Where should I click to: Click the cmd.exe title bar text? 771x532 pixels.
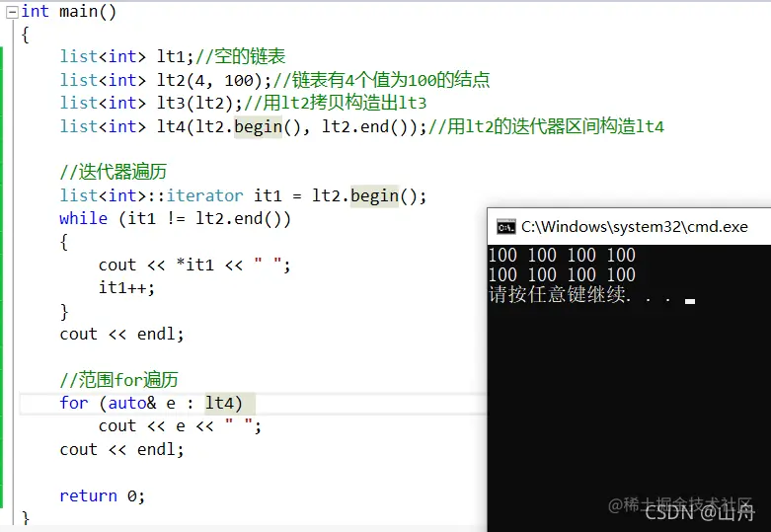click(635, 227)
